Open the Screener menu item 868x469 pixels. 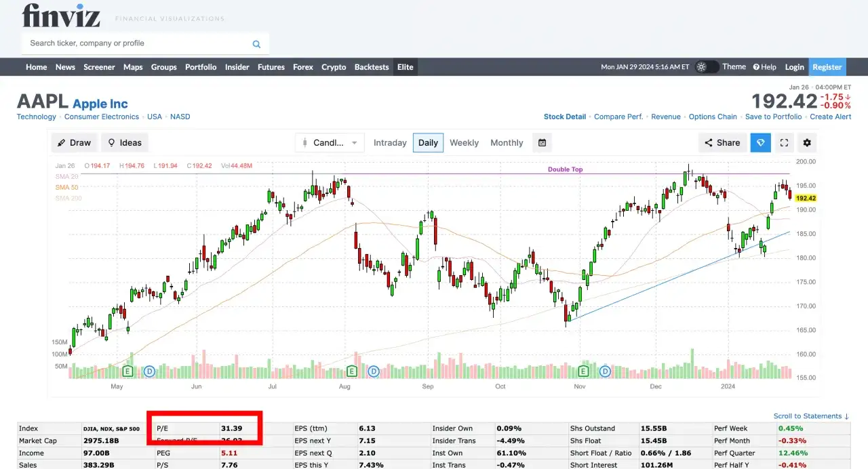point(99,67)
